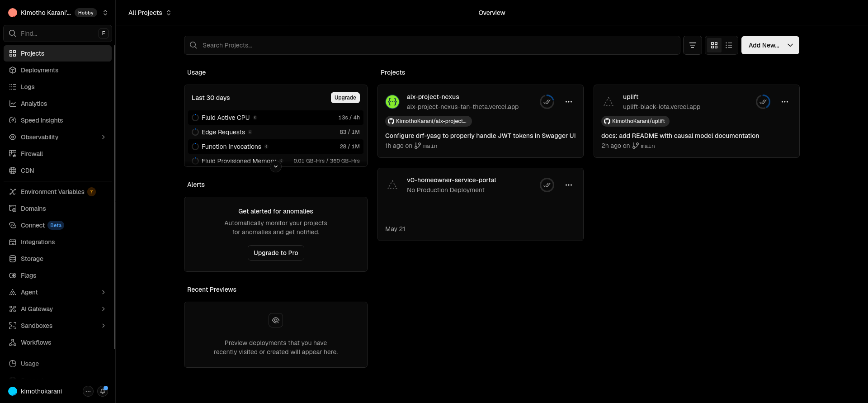Click the Sandboxes icon in sidebar
This screenshot has width=868, height=403.
[13, 326]
